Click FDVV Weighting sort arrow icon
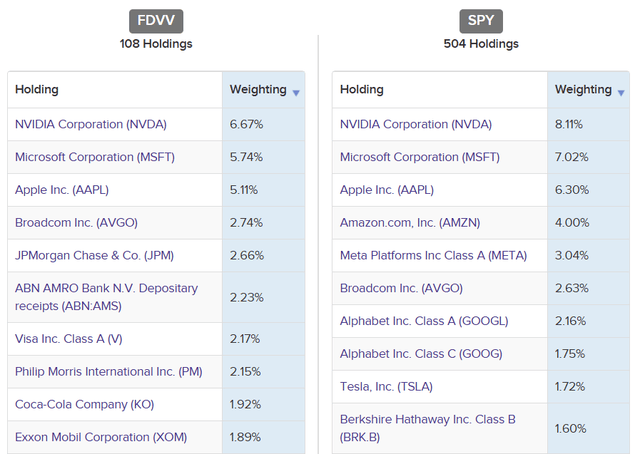640x454 pixels. click(296, 93)
